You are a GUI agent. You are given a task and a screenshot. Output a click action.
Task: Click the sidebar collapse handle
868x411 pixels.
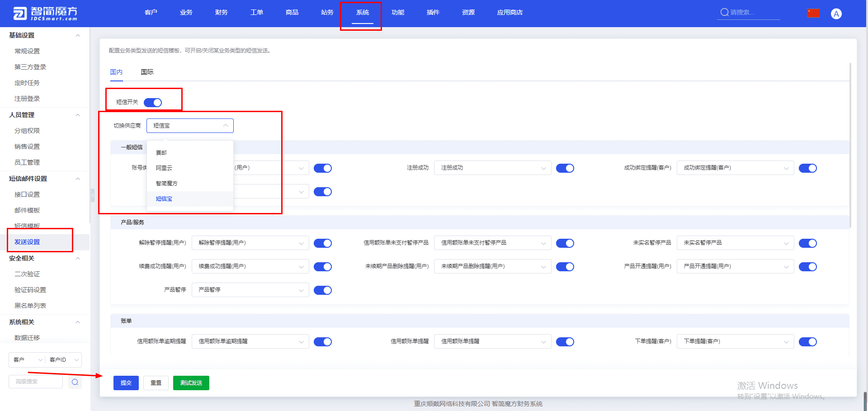[x=93, y=195]
